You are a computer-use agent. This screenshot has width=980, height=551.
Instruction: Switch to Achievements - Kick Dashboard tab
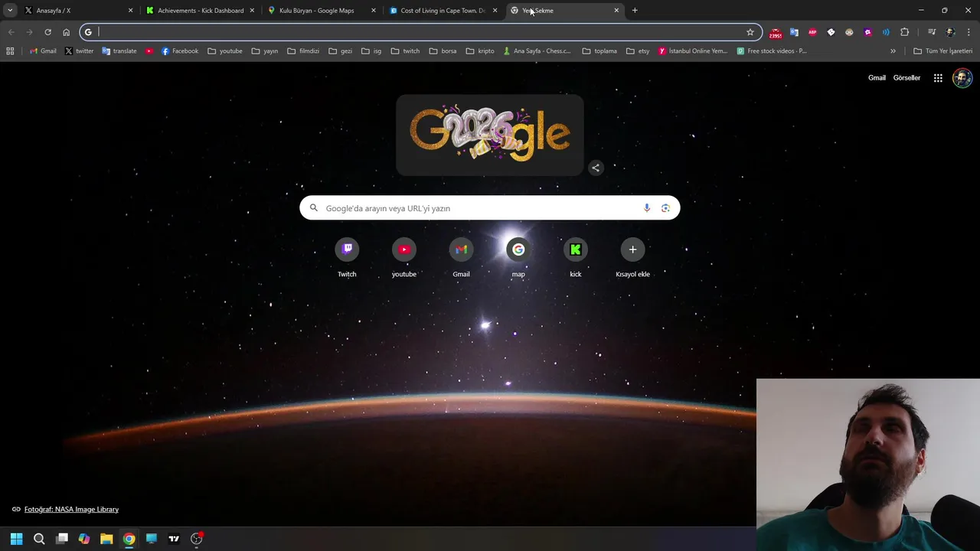point(201,11)
